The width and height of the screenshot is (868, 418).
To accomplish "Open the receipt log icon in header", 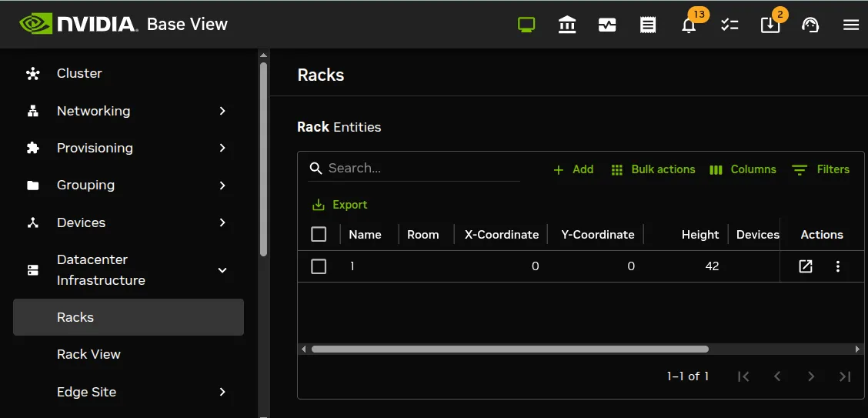I will pos(648,25).
